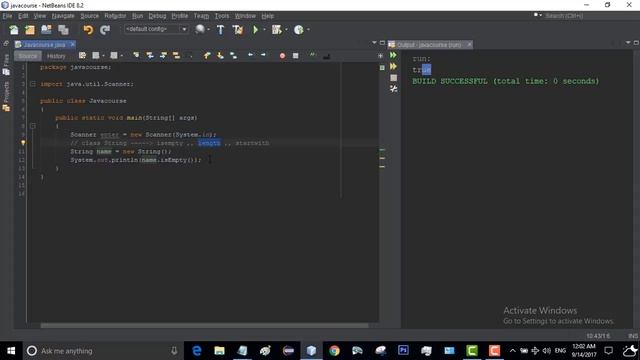Viewport: 640px width, 360px height.
Task: Open the Debug Project dropdown arrow
Action: coord(286,29)
